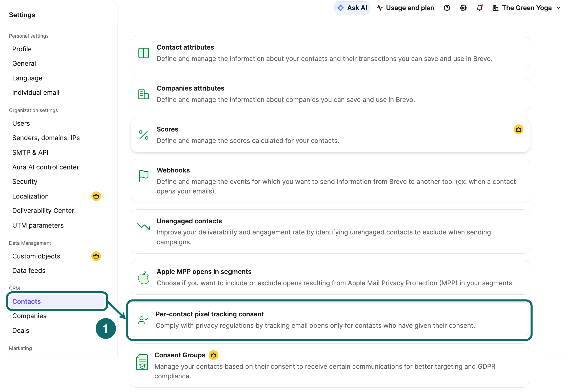568x392 pixels.
Task: Open Custom objects under Data Management
Action: pyautogui.click(x=36, y=256)
